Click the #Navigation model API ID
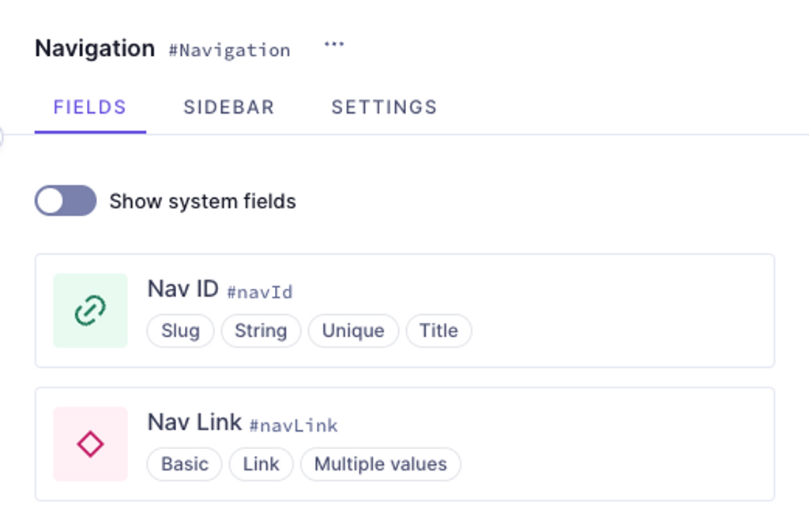 pos(230,51)
